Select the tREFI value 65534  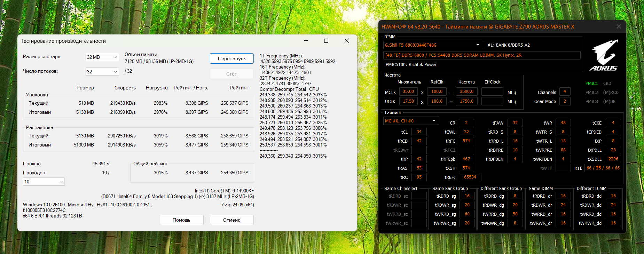(470, 177)
